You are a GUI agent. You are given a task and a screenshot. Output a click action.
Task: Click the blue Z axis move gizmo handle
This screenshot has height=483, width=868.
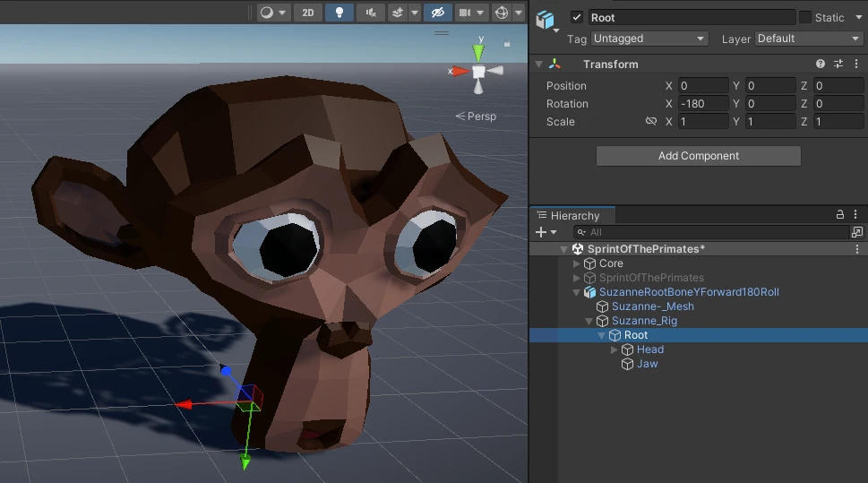tap(226, 370)
